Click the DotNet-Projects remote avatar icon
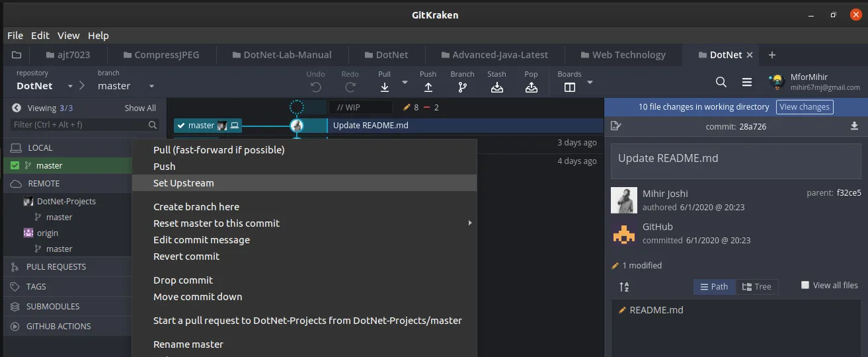 [x=28, y=201]
